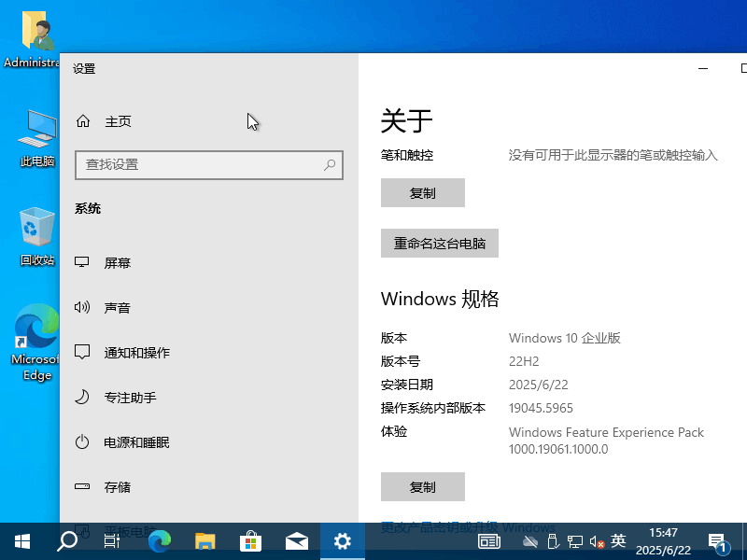
Task: Select the 回收站 recycle bin icon
Action: [x=37, y=237]
